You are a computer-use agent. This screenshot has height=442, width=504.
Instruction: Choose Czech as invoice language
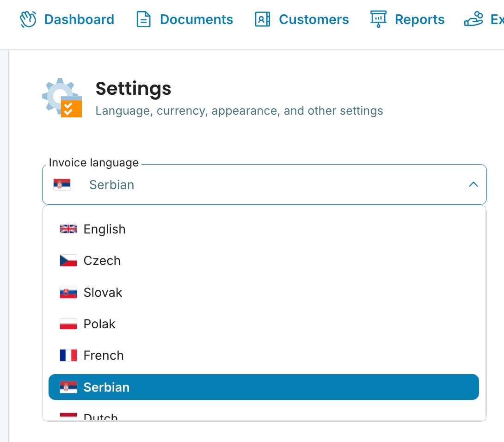tap(102, 261)
